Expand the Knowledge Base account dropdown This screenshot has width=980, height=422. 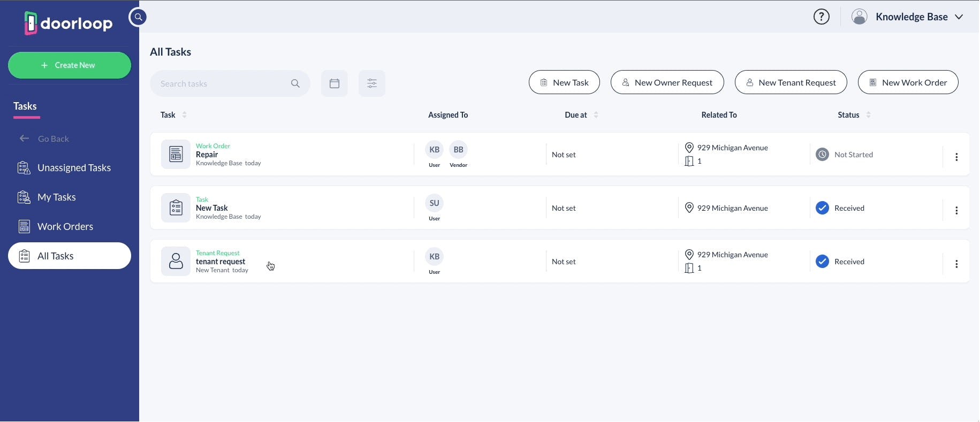coord(959,17)
